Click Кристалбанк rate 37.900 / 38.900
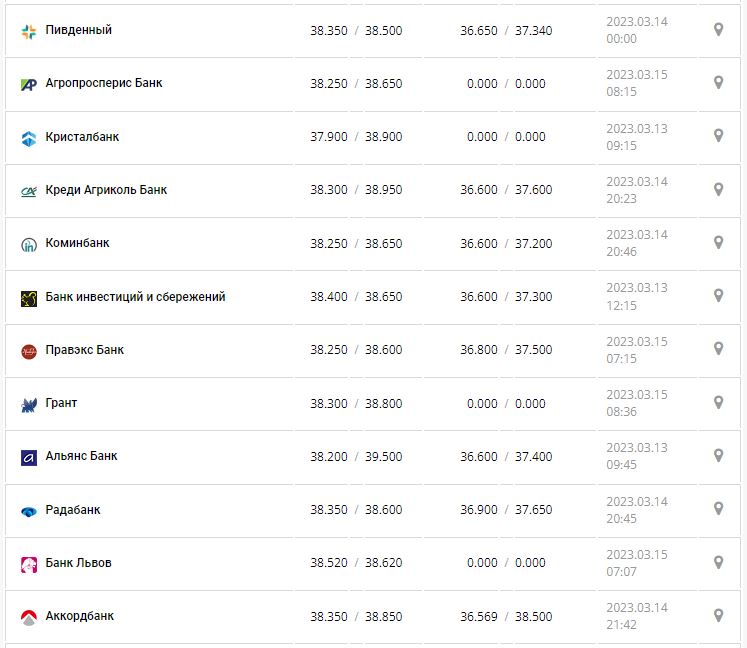The image size is (747, 648). tap(356, 137)
